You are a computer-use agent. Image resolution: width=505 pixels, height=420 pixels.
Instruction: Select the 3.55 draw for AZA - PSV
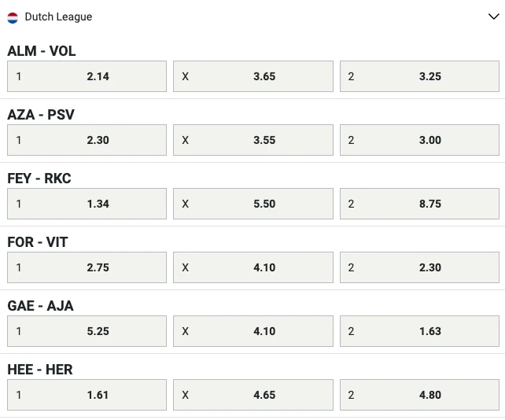[253, 140]
